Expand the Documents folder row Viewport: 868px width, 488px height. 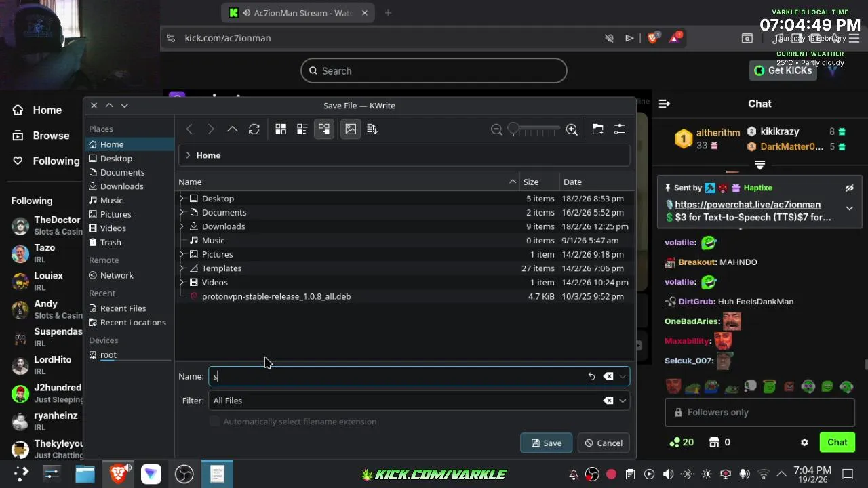[181, 212]
